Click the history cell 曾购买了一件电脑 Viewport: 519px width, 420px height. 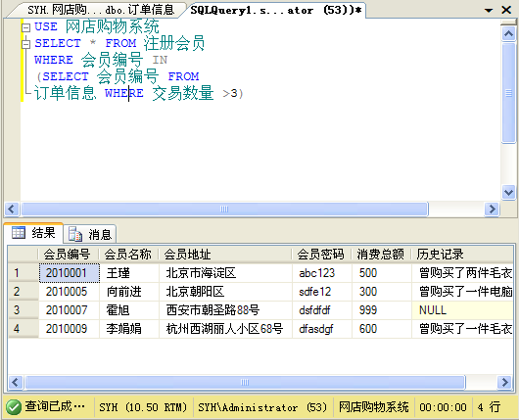tap(463, 292)
